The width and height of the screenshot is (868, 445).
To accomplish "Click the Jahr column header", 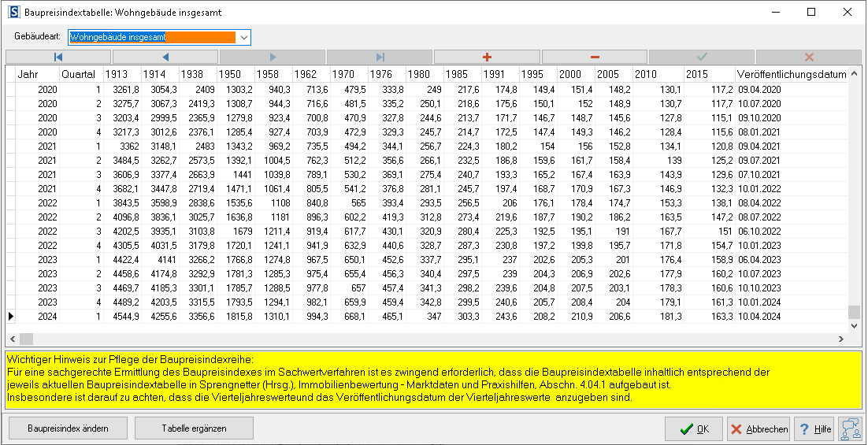I will (x=38, y=74).
